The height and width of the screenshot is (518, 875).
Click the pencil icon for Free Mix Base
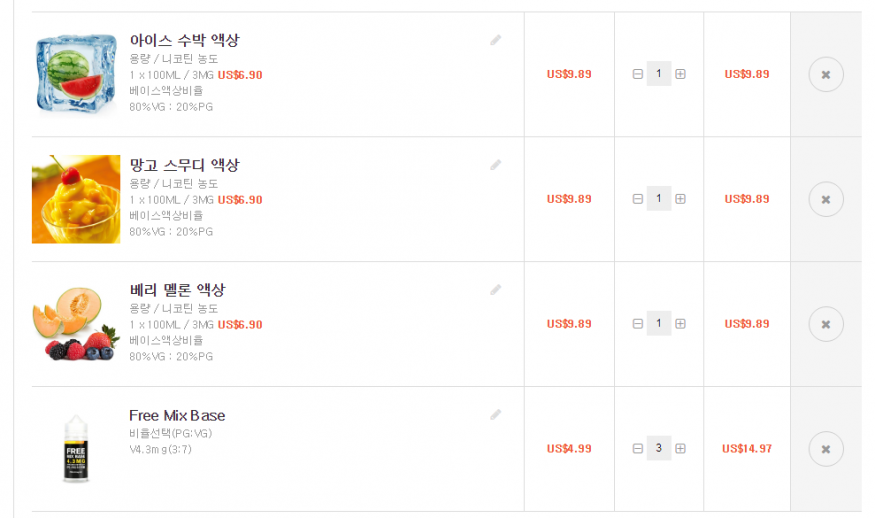(495, 414)
